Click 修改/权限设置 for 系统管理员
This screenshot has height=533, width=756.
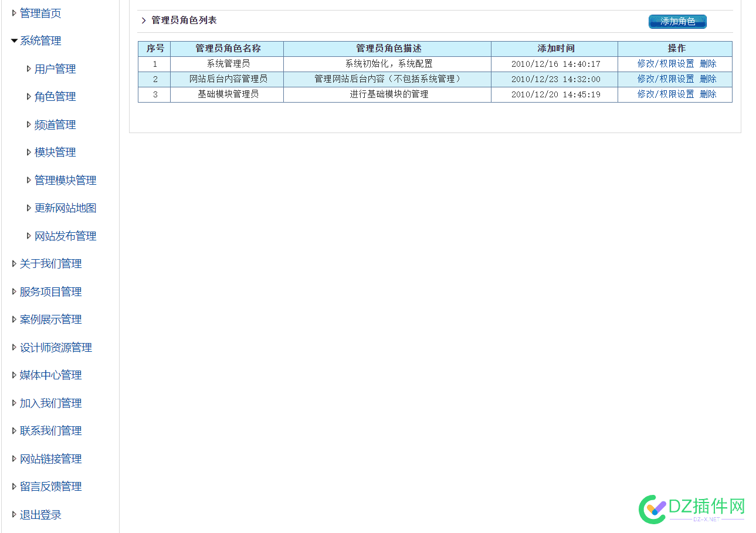click(x=666, y=64)
